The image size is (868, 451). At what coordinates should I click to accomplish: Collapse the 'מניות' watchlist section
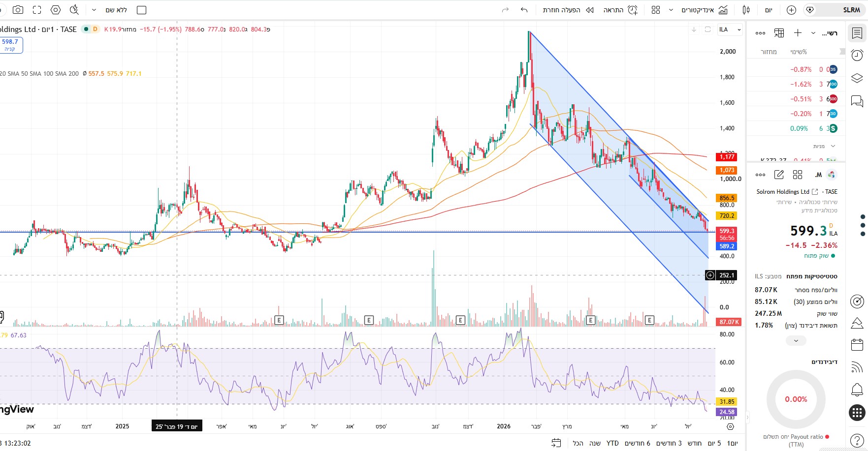click(x=833, y=146)
